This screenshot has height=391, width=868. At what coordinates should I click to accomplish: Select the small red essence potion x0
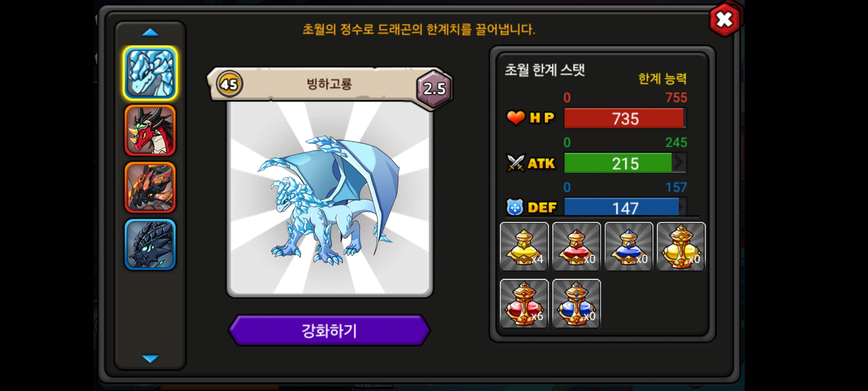point(576,247)
